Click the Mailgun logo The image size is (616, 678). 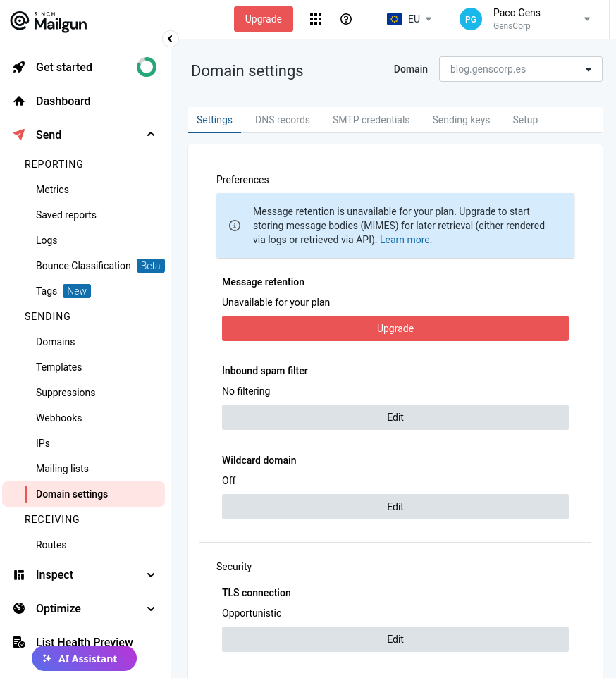tap(49, 21)
